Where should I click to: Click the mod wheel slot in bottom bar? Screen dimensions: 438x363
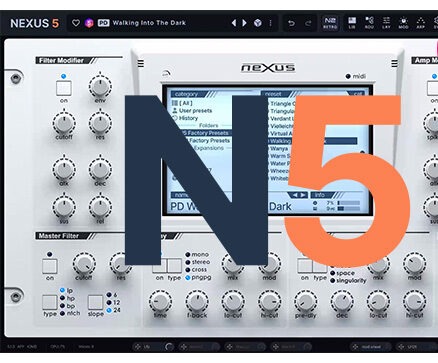click(371, 347)
